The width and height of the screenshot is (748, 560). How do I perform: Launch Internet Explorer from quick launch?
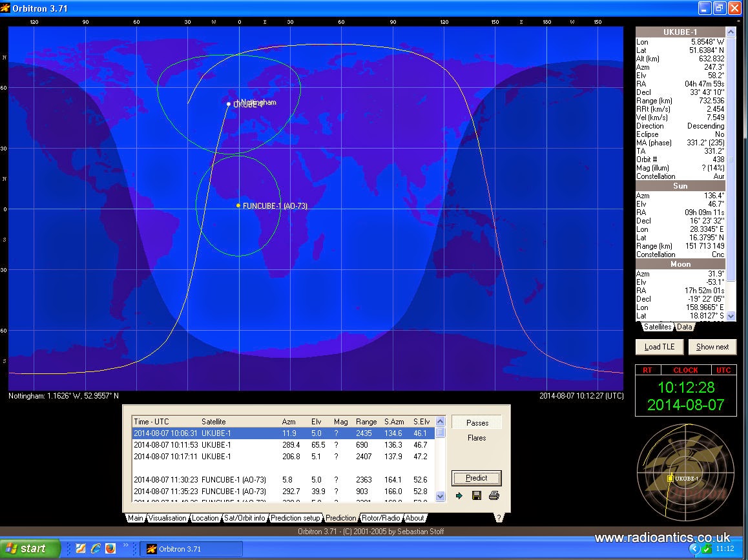click(96, 548)
